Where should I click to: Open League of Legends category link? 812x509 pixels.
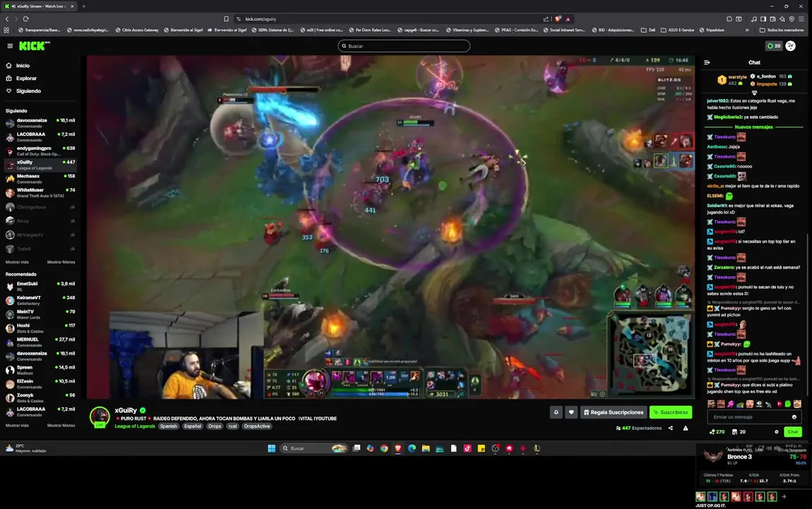coord(135,426)
